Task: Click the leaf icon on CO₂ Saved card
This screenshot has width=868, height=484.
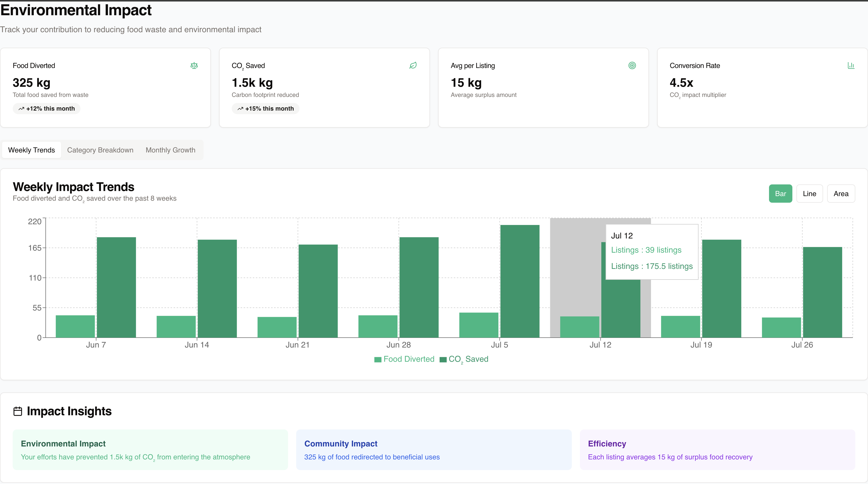Action: tap(413, 65)
